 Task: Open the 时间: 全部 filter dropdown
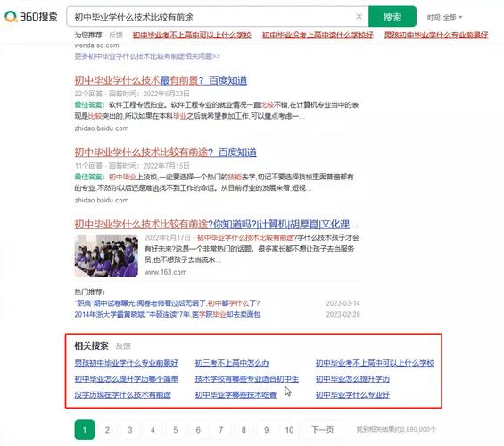tap(444, 17)
